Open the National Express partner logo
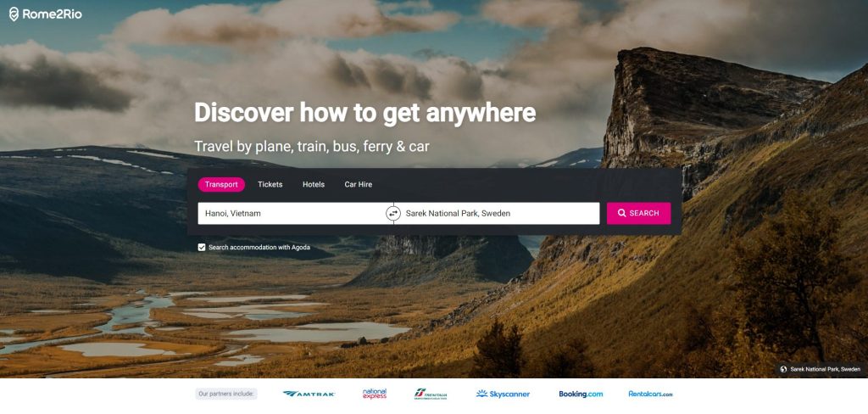 (x=375, y=394)
